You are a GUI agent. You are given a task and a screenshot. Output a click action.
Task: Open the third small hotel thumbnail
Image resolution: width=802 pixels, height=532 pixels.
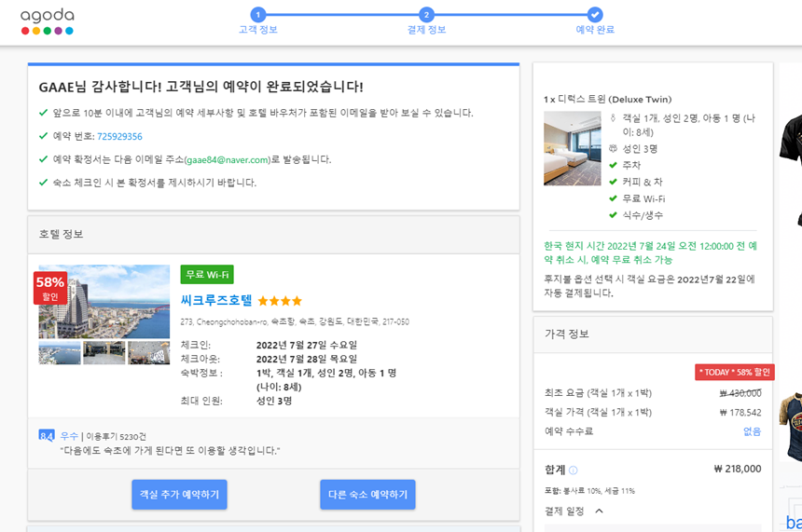(149, 352)
